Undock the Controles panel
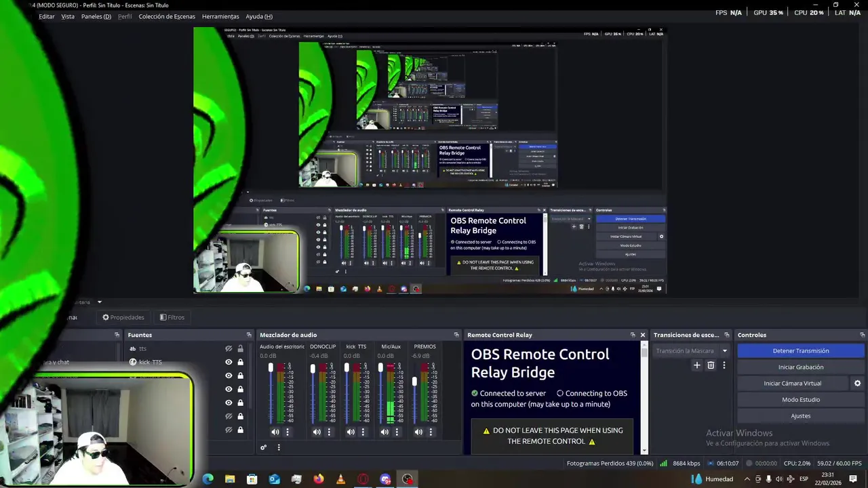868x488 pixels. pyautogui.click(x=863, y=335)
